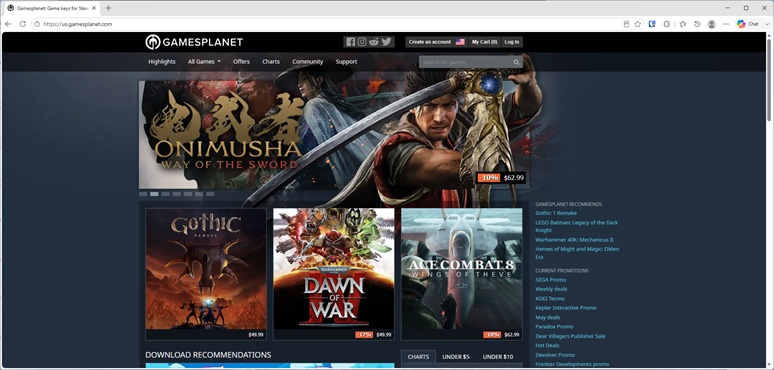
Task: Click the Gamesplanet logo
Action: (194, 42)
